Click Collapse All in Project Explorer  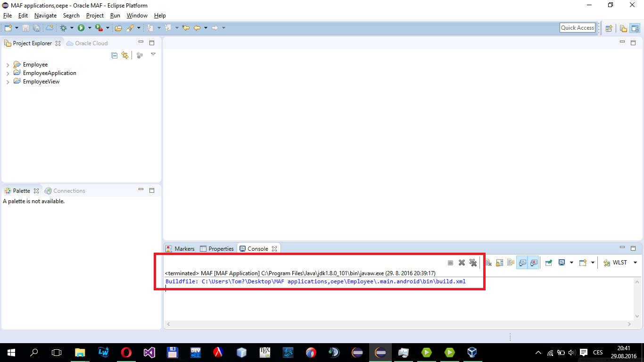114,55
